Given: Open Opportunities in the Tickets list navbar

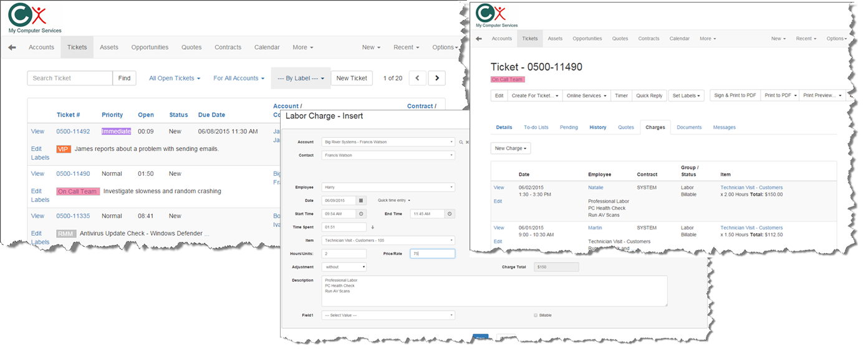Looking at the screenshot, I should click(x=150, y=47).
